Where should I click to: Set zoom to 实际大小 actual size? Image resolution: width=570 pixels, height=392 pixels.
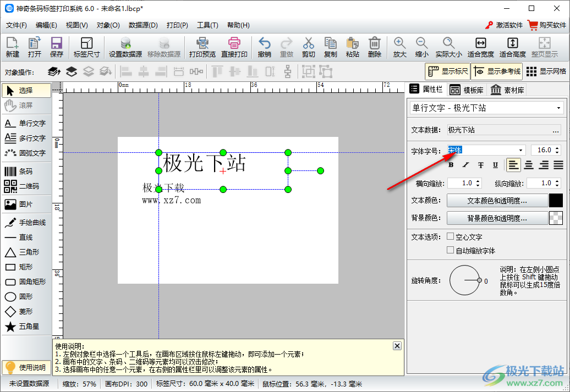(448, 47)
